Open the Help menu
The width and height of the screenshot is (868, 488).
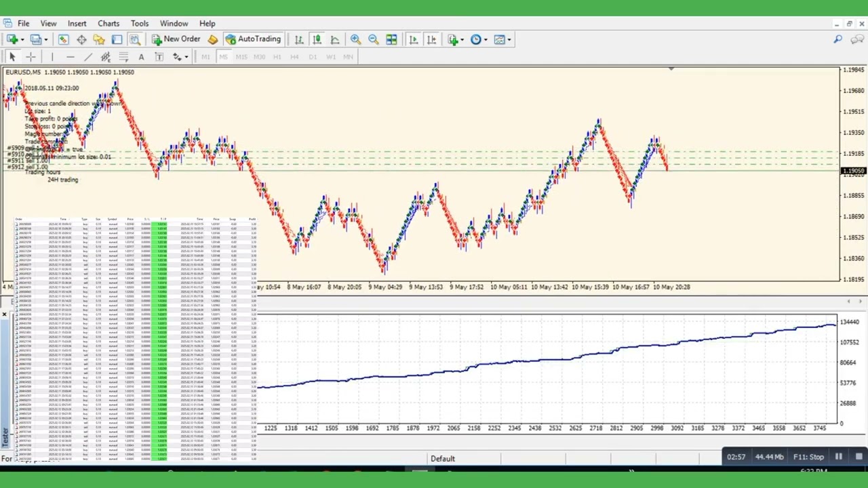[208, 23]
